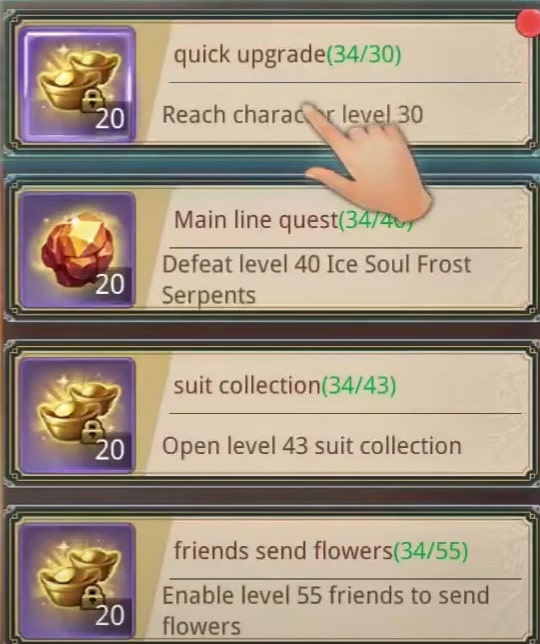Click the lock on quick upgrade reward
The height and width of the screenshot is (644, 540).
pos(91,101)
